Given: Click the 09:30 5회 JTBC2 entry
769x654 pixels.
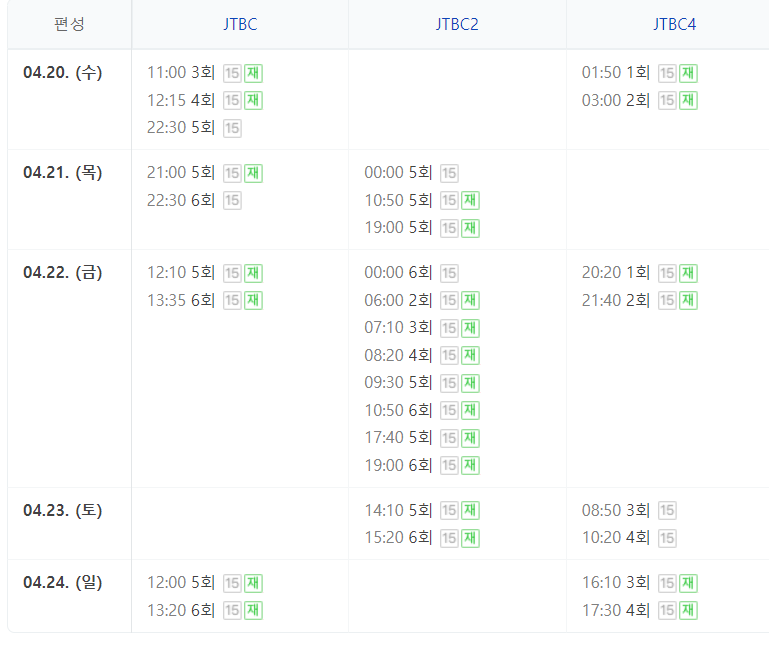Looking at the screenshot, I should pos(398,382).
